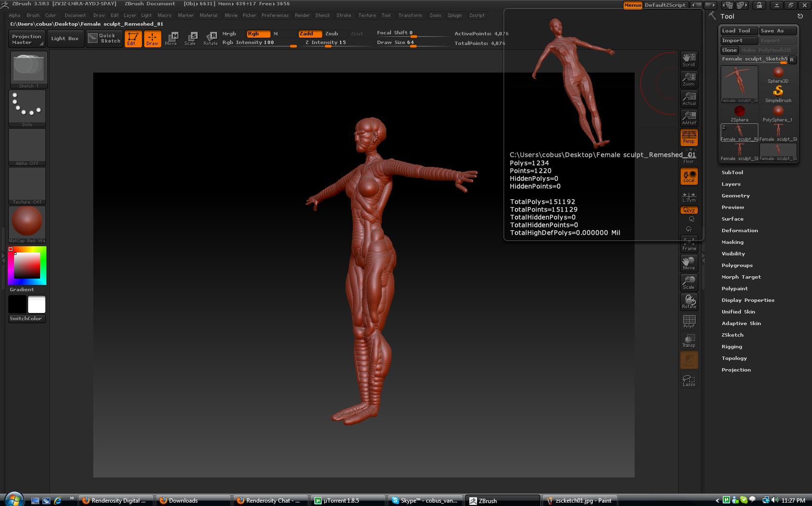
Task: Select the PolySphere_1 tool
Action: click(778, 114)
